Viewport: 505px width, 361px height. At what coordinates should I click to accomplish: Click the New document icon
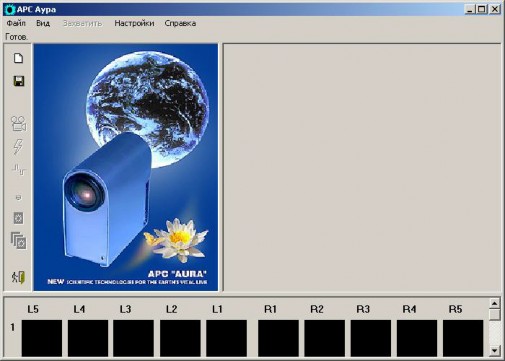click(x=18, y=58)
